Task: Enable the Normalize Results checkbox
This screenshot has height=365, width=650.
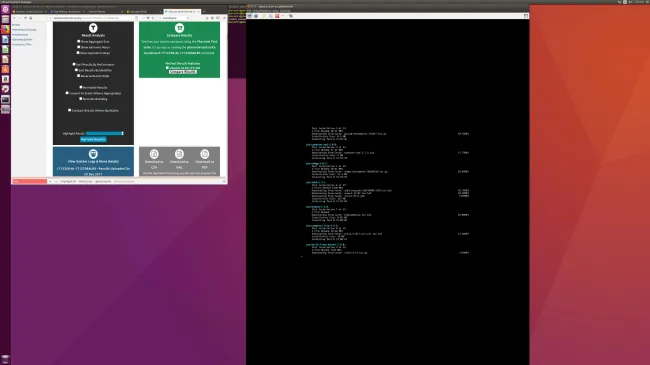Action: (81, 88)
